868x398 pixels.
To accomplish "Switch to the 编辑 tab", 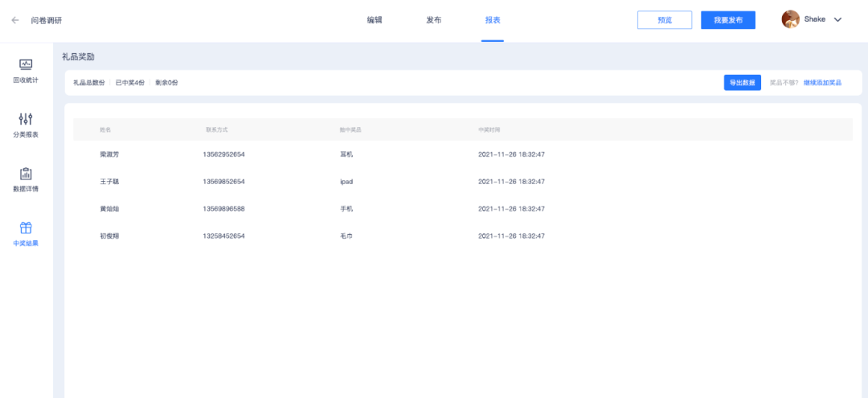I will (x=375, y=20).
